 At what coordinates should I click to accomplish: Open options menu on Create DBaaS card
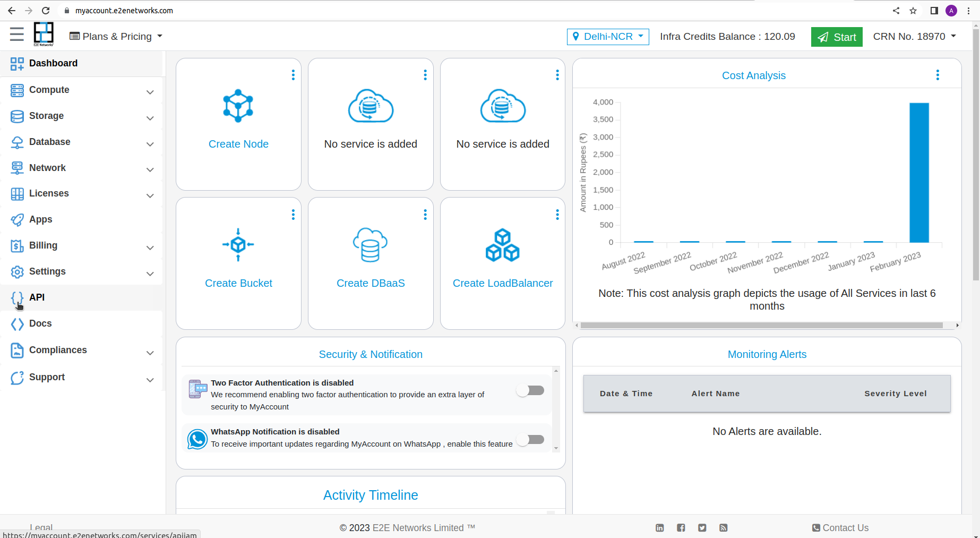425,215
